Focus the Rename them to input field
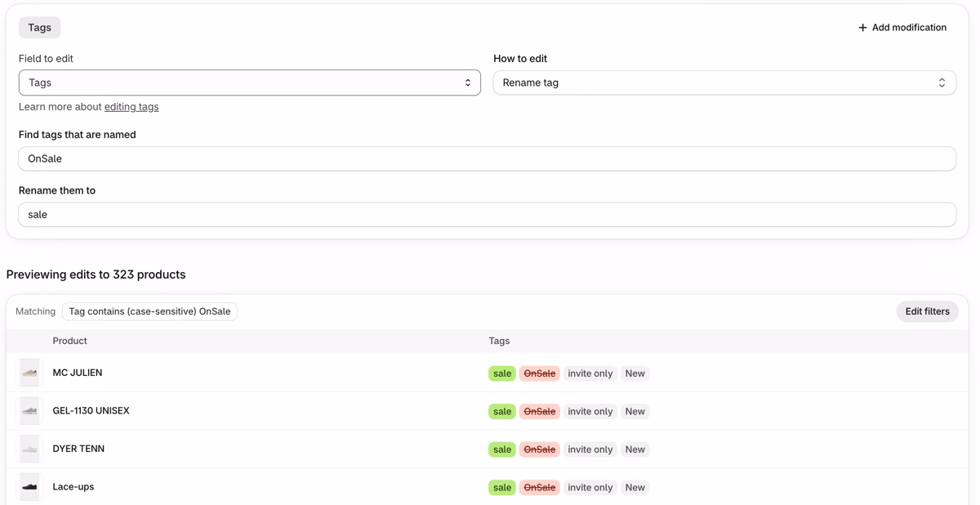The image size is (980, 505). (x=488, y=215)
